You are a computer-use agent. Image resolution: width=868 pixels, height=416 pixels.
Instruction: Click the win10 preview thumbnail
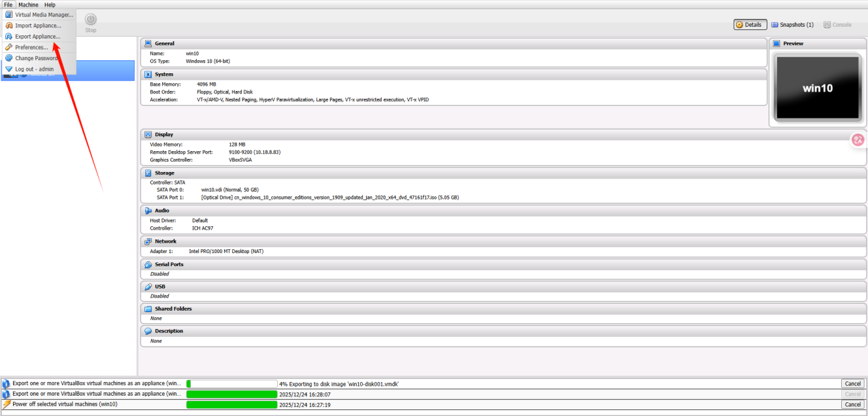[818, 87]
